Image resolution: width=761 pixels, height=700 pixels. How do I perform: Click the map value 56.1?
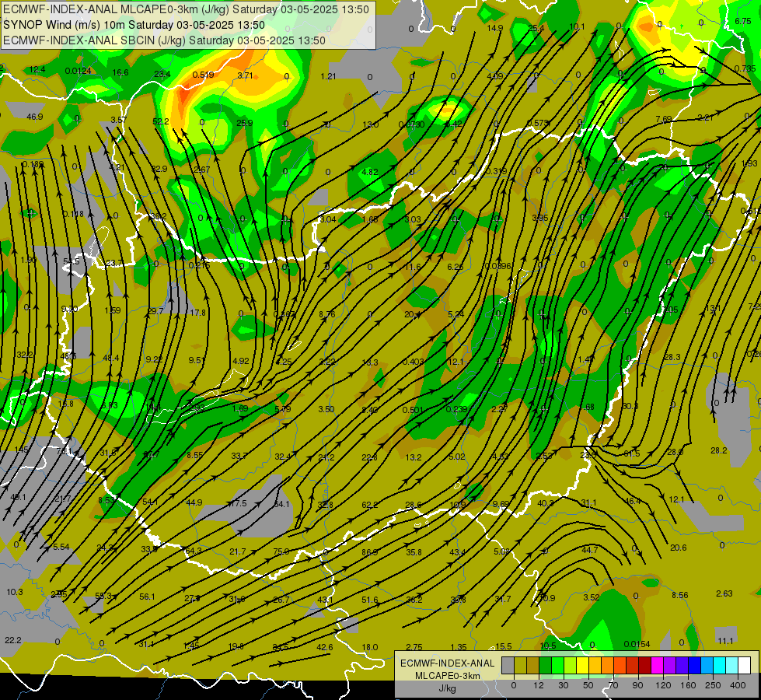click(147, 597)
